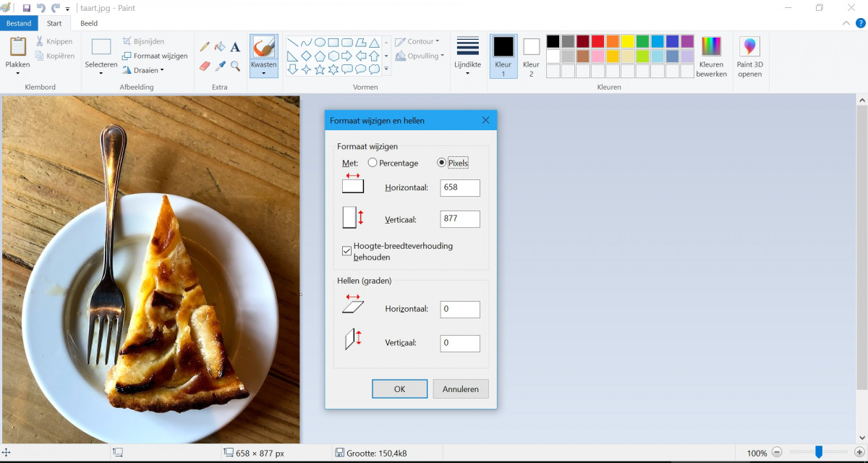This screenshot has width=868, height=463.
Task: Click the Undo arrow in title bar
Action: (41, 8)
